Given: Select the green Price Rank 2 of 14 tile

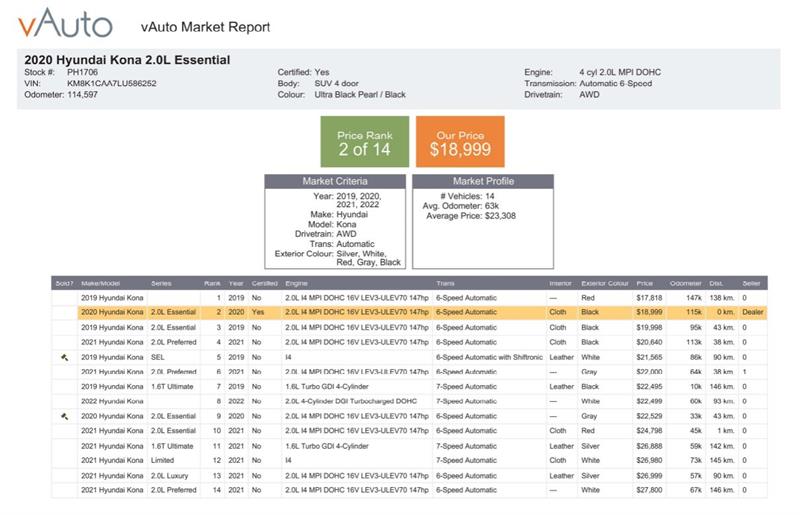Looking at the screenshot, I should click(x=365, y=141).
